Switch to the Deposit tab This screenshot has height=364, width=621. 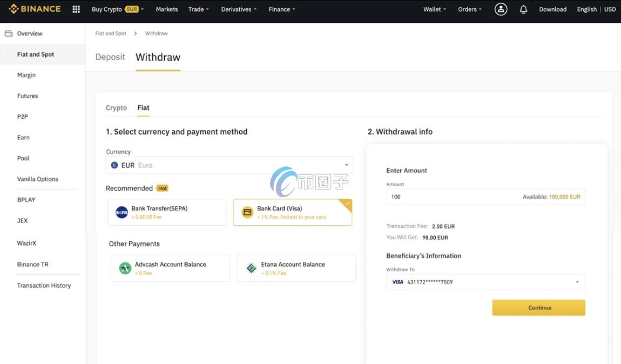click(110, 57)
